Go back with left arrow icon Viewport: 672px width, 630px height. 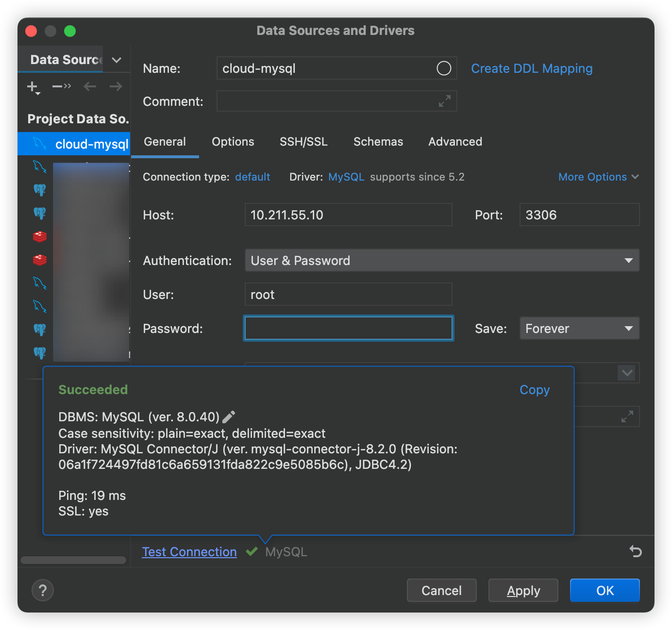[x=90, y=86]
